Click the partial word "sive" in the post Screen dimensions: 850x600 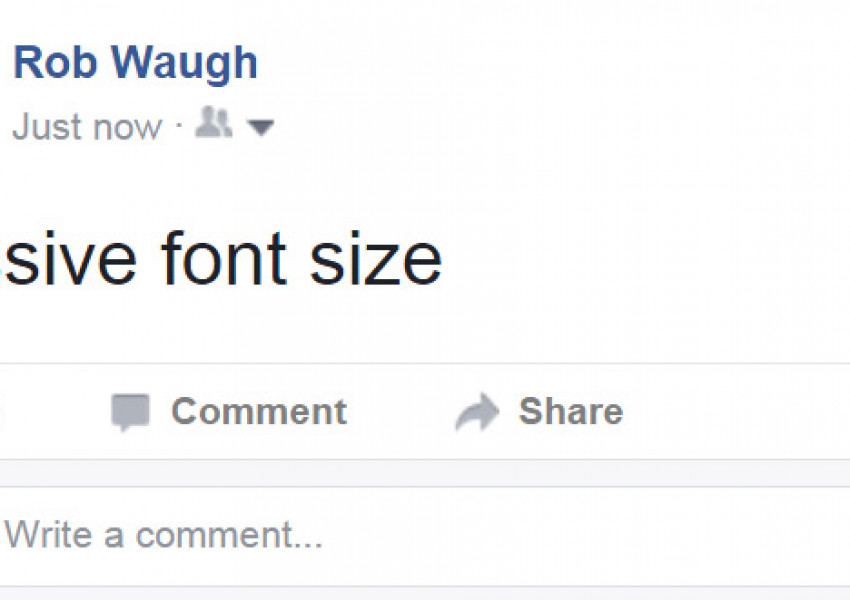[x=68, y=258]
